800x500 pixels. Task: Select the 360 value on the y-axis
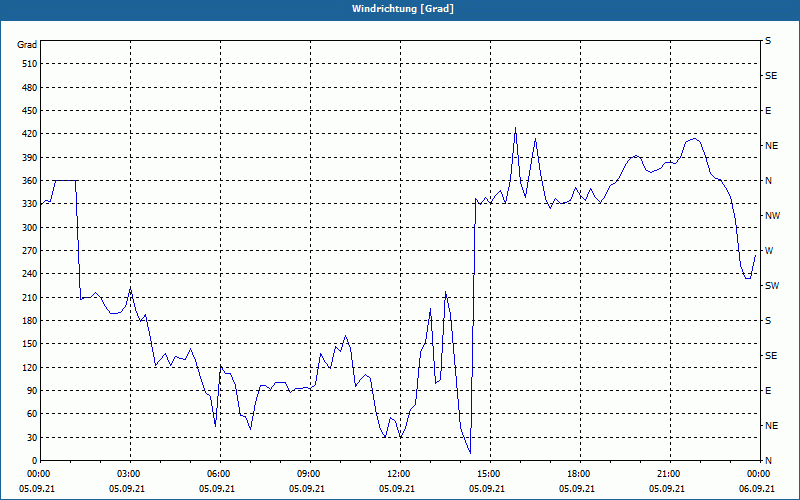(x=30, y=181)
